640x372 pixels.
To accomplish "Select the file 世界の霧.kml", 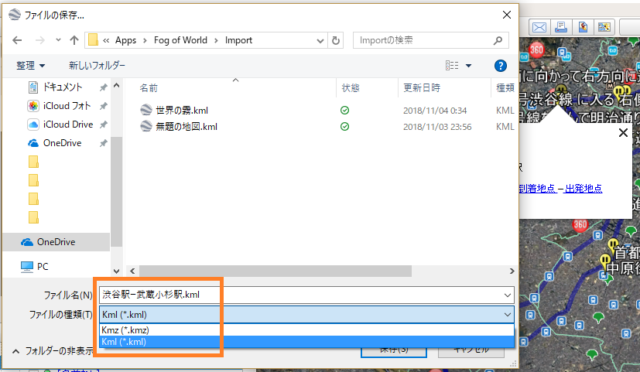I will [x=182, y=110].
